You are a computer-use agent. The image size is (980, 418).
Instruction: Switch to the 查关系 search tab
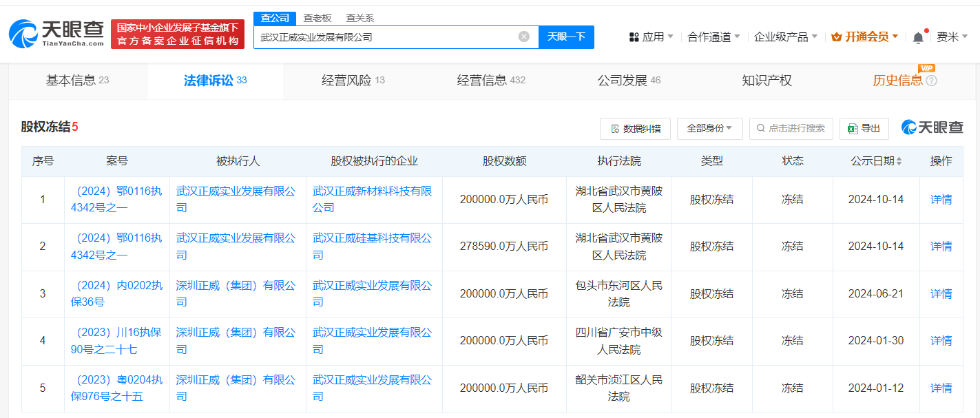point(360,19)
